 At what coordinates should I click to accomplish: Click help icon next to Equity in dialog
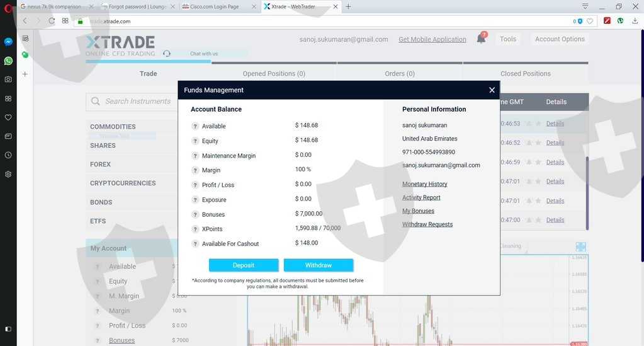pyautogui.click(x=195, y=141)
